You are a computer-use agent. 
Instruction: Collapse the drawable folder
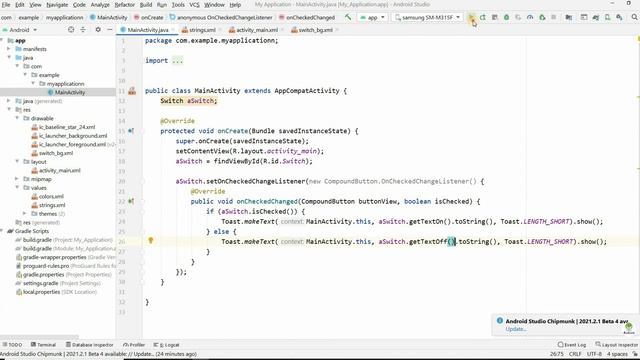point(17,118)
